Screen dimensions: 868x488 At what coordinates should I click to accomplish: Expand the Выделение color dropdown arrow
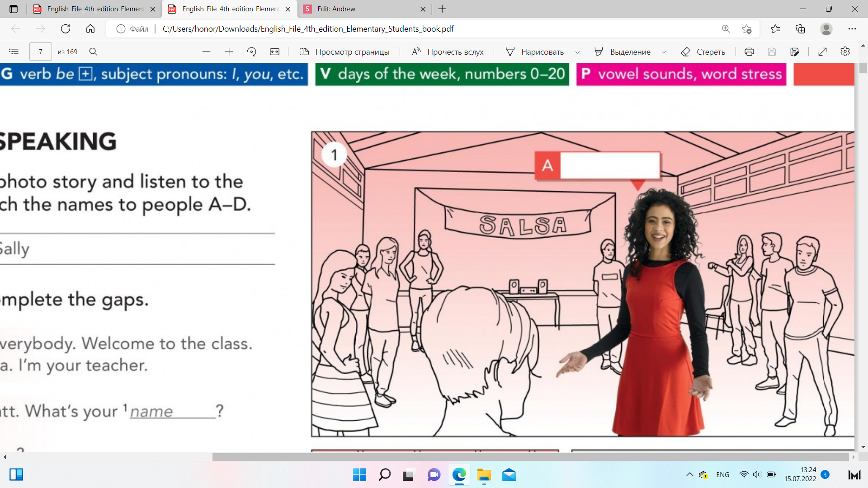[664, 52]
